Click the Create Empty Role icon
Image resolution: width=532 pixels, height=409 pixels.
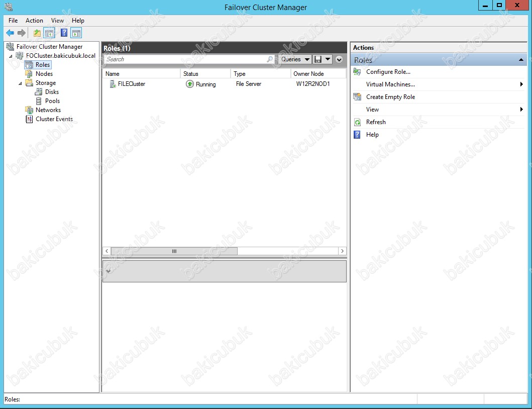click(357, 97)
